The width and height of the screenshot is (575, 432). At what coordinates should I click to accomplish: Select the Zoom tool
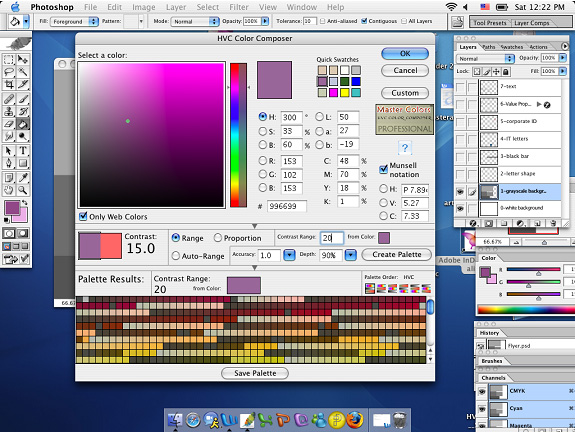[23, 190]
